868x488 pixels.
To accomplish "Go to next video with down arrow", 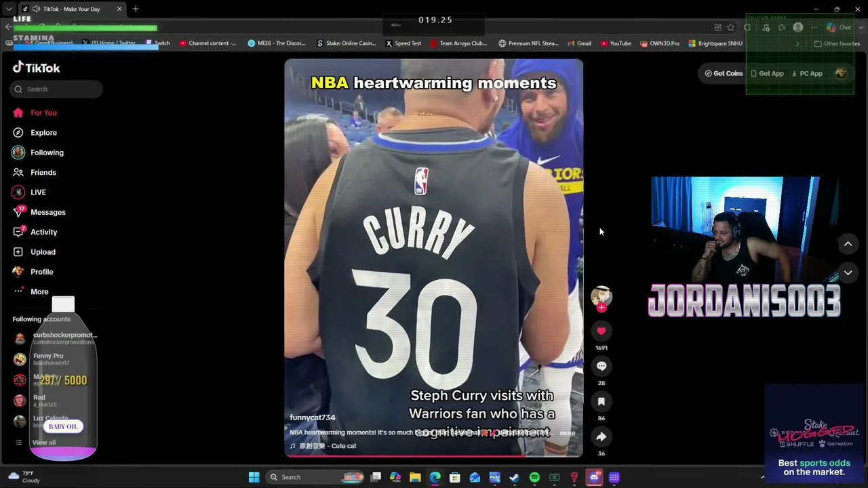I will (x=848, y=272).
